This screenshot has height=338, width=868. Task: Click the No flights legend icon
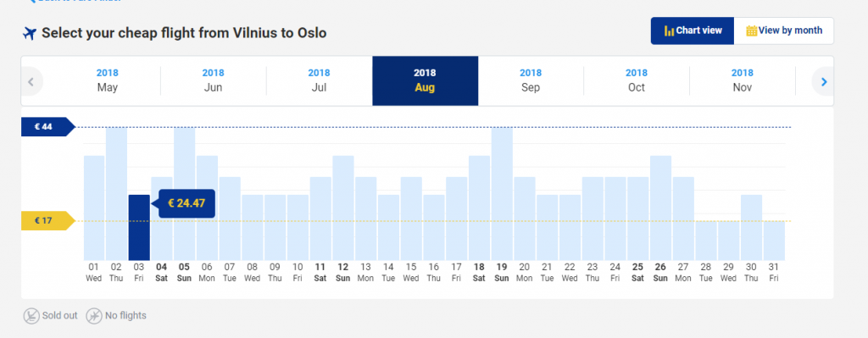(94, 316)
